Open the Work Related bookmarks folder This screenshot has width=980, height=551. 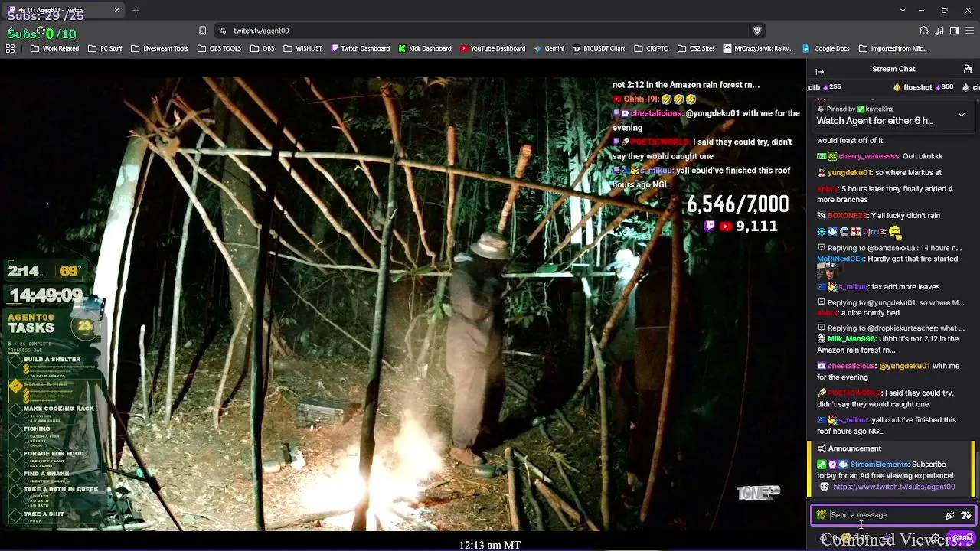click(54, 48)
